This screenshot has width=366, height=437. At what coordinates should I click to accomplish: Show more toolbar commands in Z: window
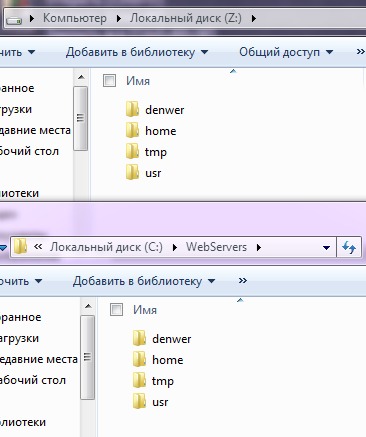point(360,52)
